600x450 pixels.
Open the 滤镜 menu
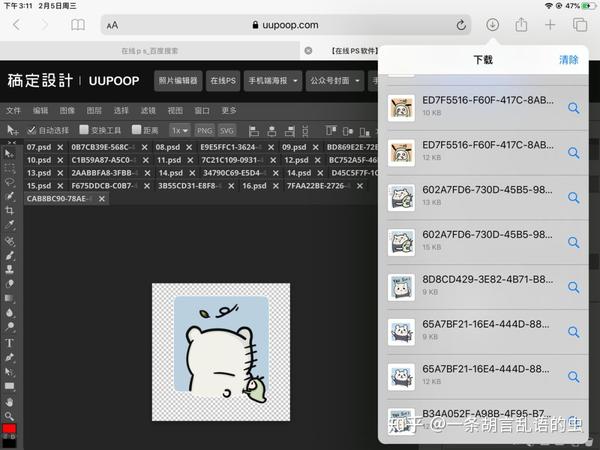[148, 111]
